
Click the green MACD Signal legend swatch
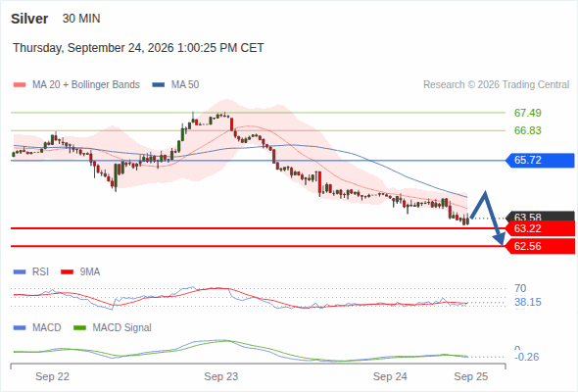[x=79, y=328]
